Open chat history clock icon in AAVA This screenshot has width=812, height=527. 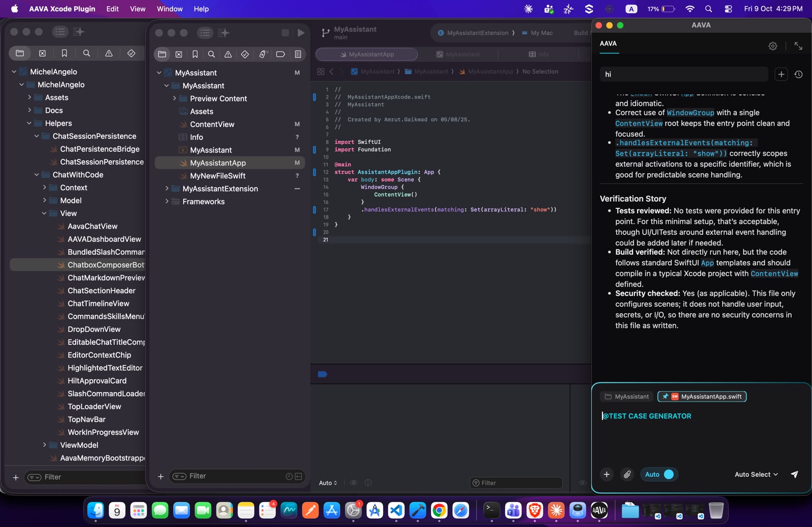798,75
